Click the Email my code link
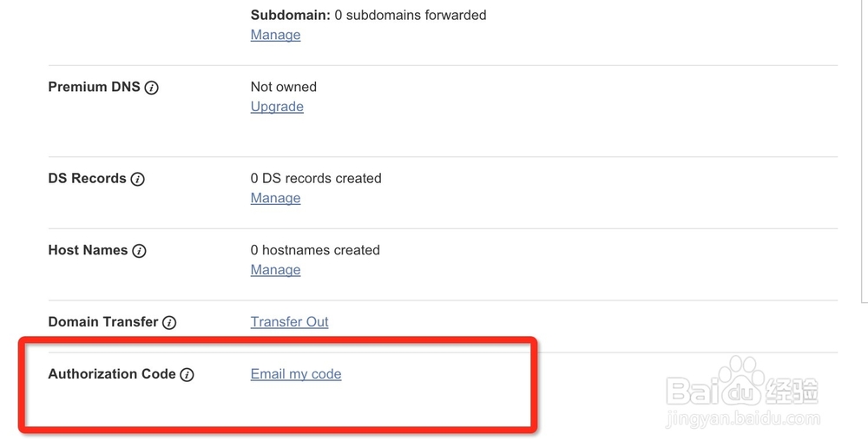Screen dimensions: 868x448 (x=296, y=374)
